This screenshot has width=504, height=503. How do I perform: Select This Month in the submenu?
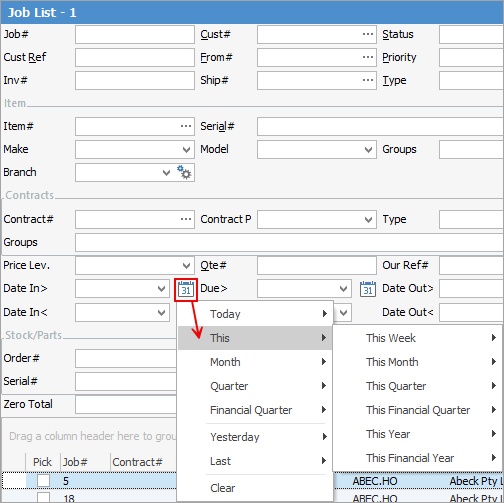(x=418, y=362)
